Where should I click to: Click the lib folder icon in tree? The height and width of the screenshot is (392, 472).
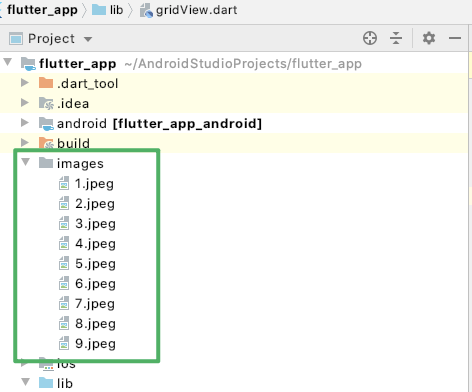click(46, 383)
